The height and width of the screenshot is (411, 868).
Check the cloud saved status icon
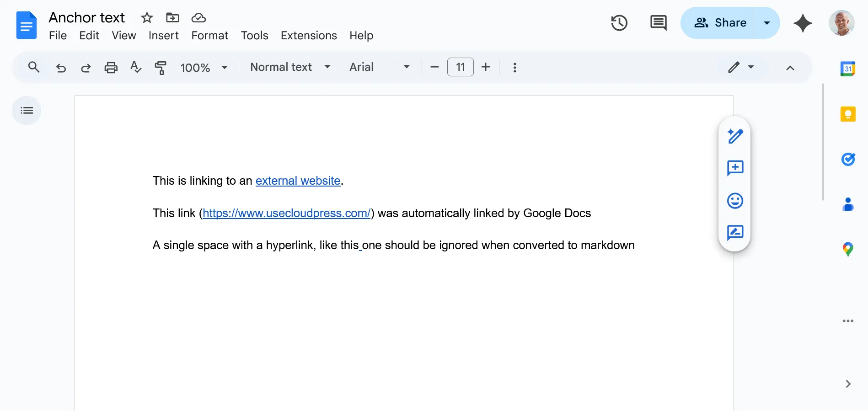pyautogui.click(x=198, y=18)
